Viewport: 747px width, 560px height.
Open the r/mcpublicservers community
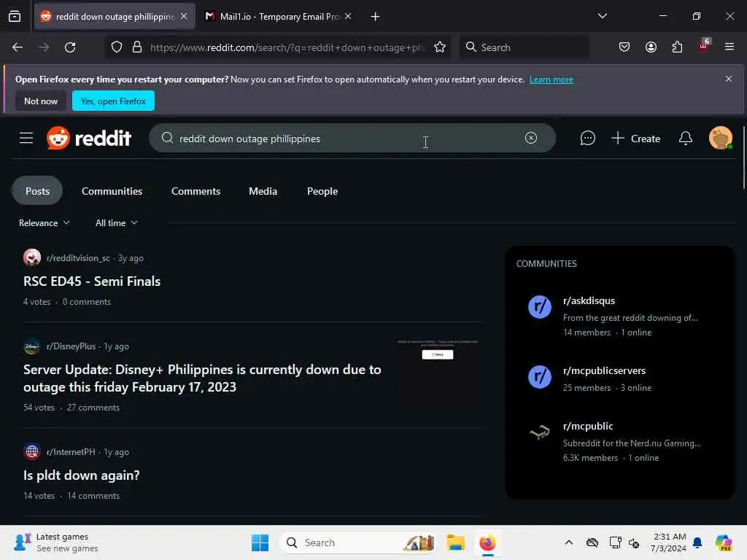[x=604, y=370]
